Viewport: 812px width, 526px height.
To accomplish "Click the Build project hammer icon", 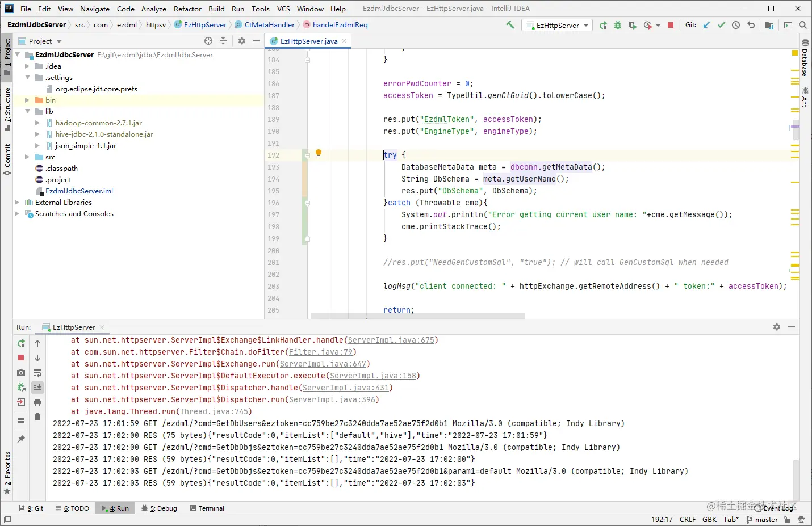I will 510,25.
